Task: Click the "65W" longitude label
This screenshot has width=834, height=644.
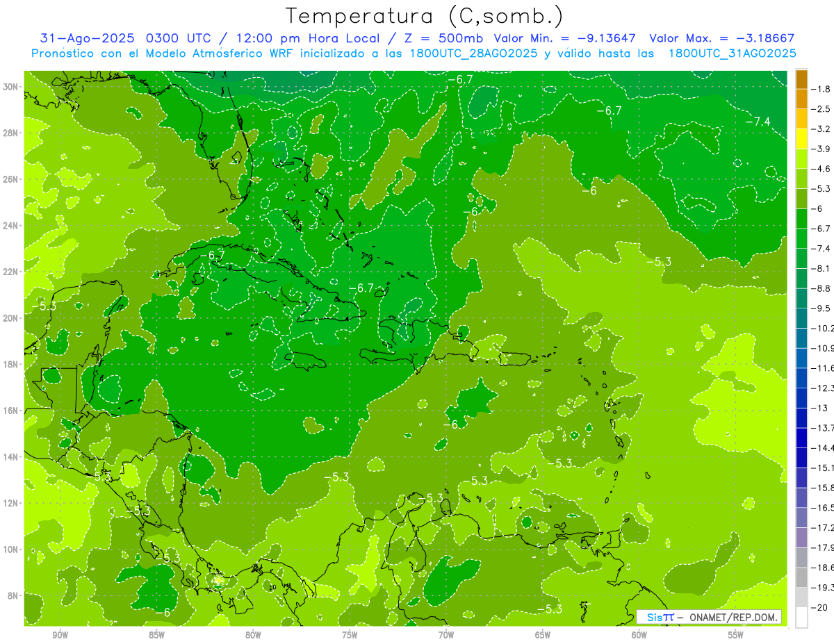Action: point(543,636)
